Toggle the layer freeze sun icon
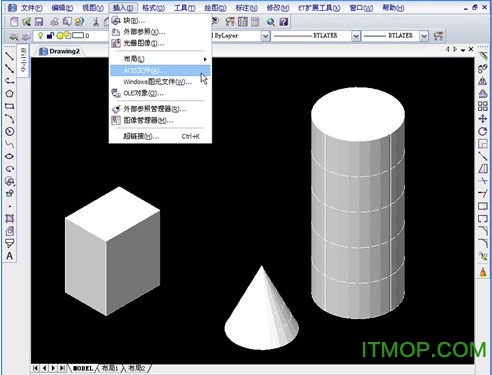Viewport: 492px width, 375px height. 60,35
